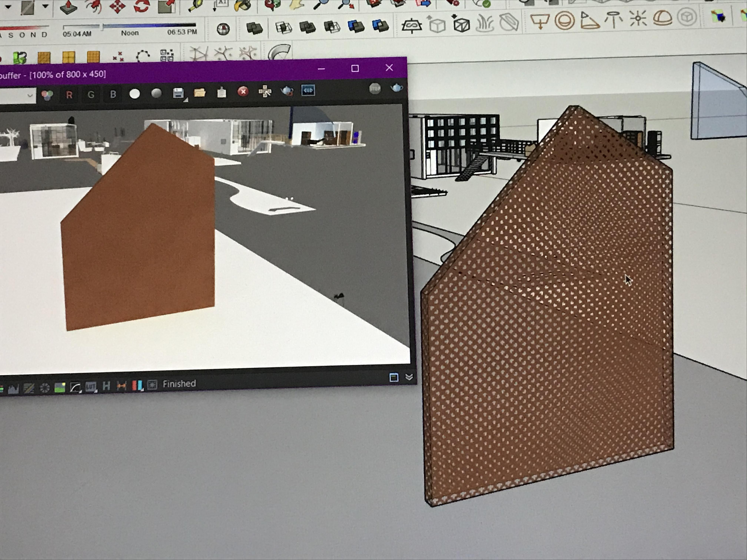Screen dimensions: 747x560
Task: Open image folder in frame buffer
Action: tap(200, 92)
